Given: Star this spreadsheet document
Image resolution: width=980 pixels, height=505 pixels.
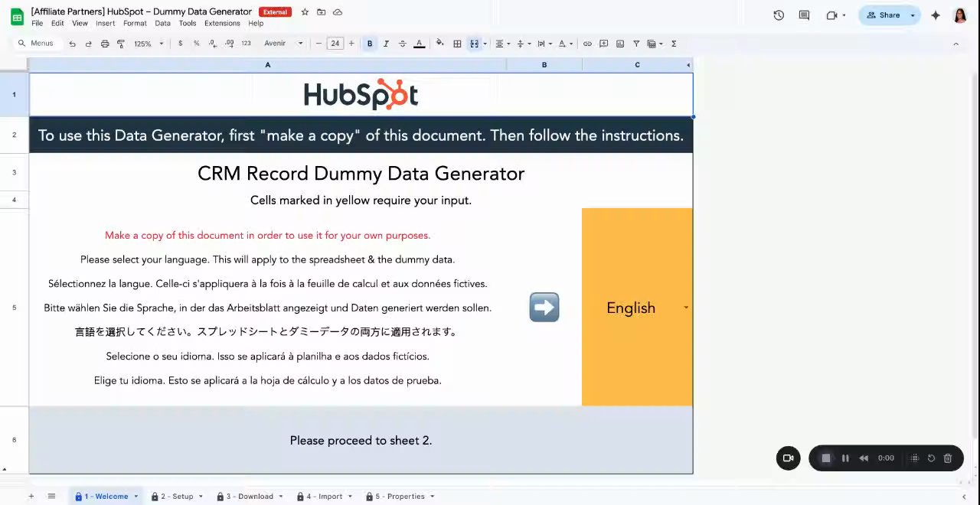Looking at the screenshot, I should click(x=305, y=12).
